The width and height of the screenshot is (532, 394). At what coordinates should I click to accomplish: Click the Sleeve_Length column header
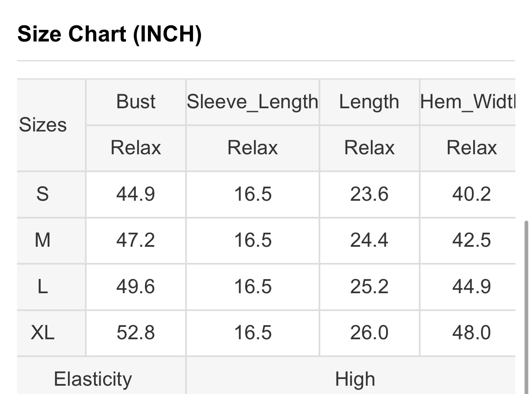(252, 102)
